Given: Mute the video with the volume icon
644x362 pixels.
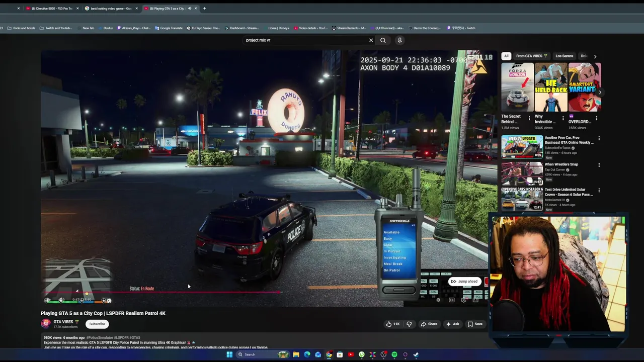Looking at the screenshot, I should click(x=61, y=300).
